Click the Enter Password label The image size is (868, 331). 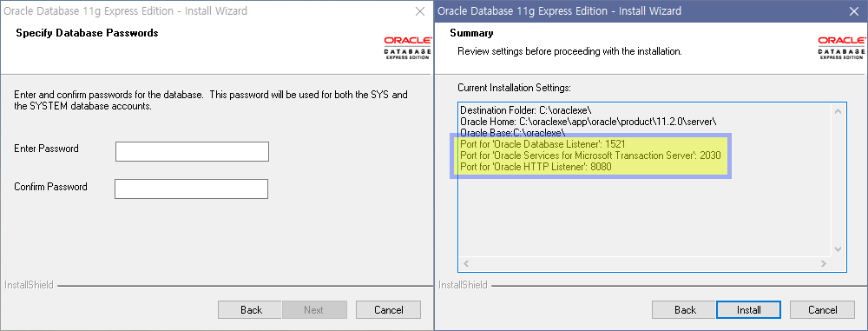[47, 149]
